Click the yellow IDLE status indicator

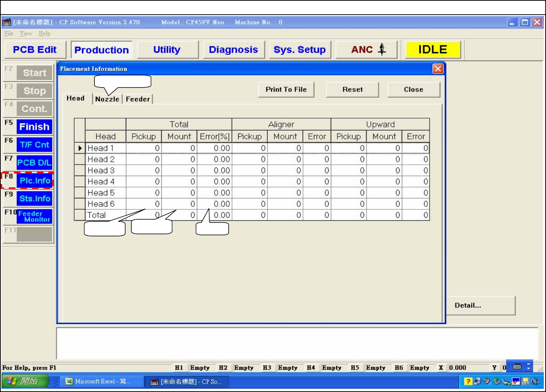point(433,49)
